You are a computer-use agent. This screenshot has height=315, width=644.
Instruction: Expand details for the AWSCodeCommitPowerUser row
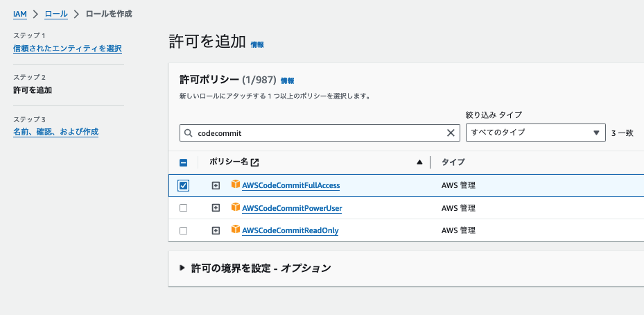(216, 208)
